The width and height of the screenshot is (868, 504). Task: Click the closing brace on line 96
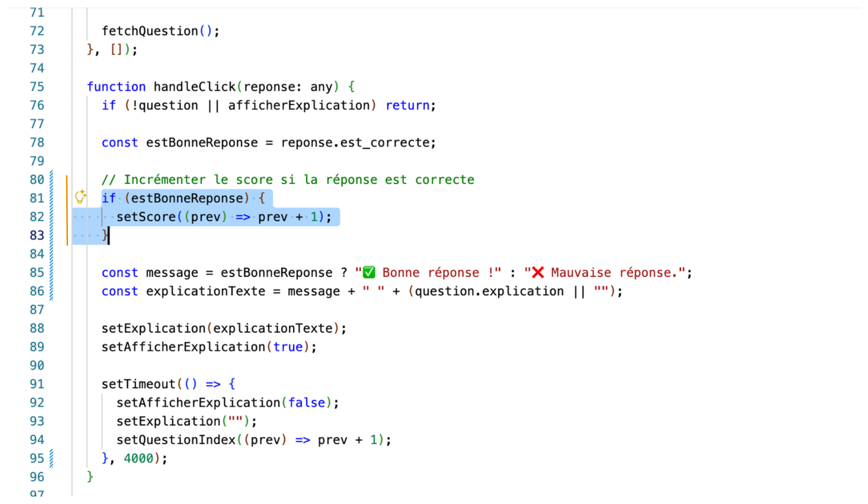coord(90,477)
